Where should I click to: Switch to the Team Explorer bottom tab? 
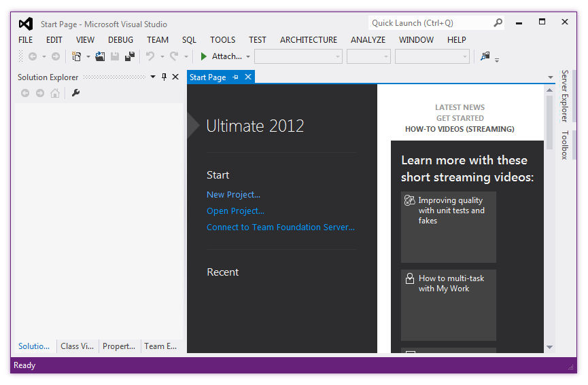160,346
